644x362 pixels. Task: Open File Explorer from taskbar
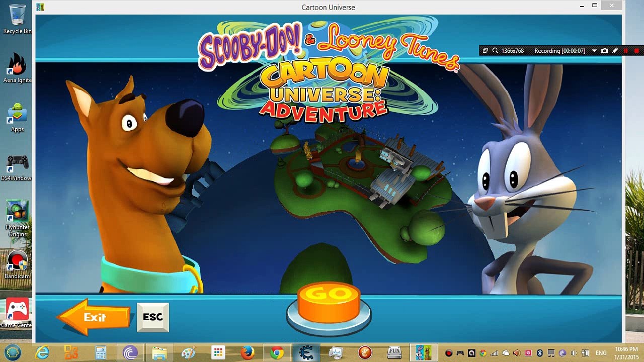159,352
